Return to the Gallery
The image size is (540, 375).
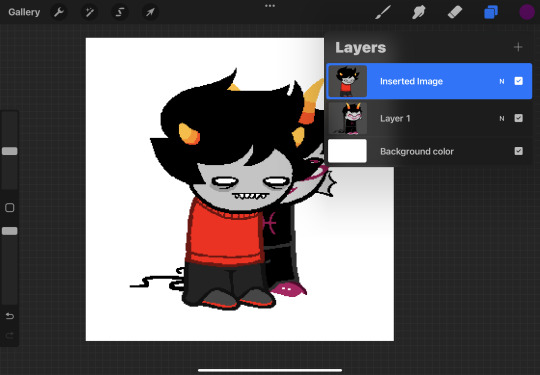[x=24, y=12]
